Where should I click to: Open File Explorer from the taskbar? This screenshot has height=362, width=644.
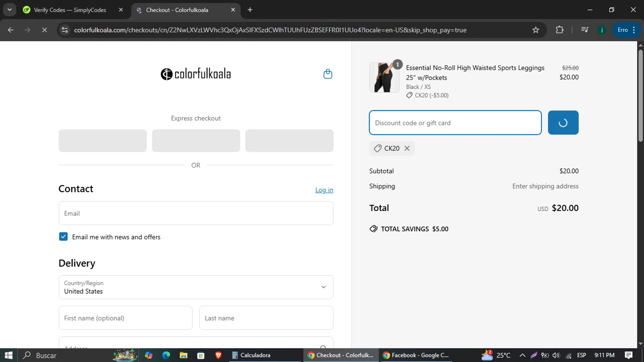pos(183,355)
